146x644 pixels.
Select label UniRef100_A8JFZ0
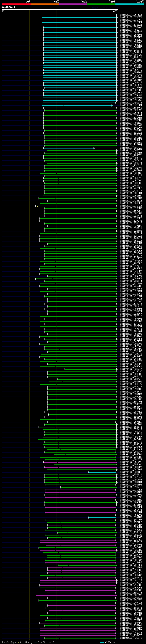pyautogui.click(x=131, y=156)
